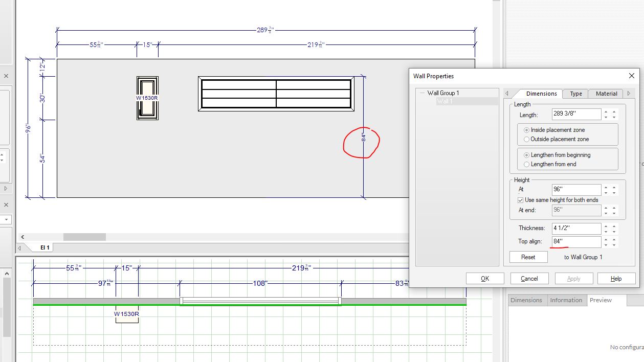644x362 pixels.
Task: Click the W1530R cabinet in elevation view
Action: click(147, 98)
